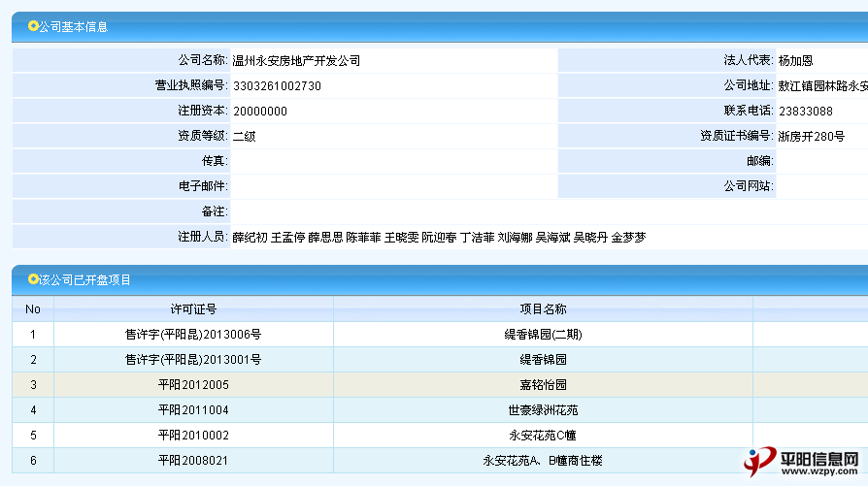Click row number 3 cell
The image size is (868, 486).
33,385
